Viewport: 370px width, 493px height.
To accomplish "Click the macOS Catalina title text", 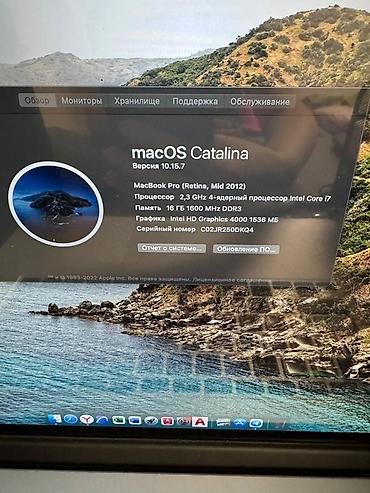I will (190, 153).
